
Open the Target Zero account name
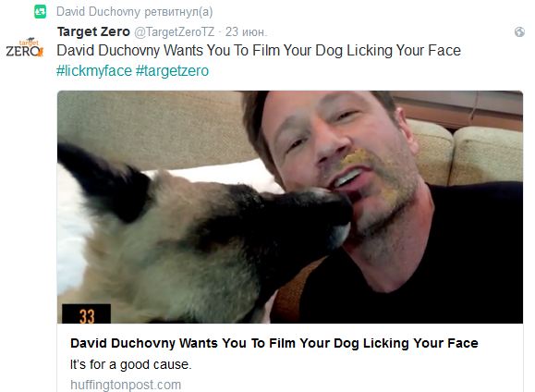coord(93,31)
